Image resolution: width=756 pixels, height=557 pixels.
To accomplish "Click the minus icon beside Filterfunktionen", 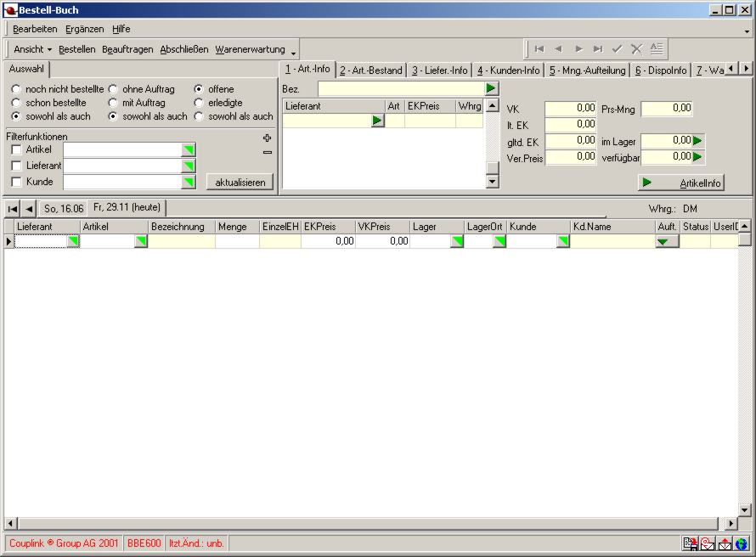I will point(267,152).
